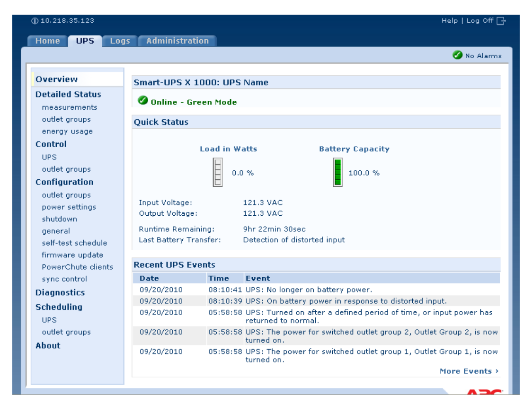Open measurements under Detailed Status

tap(70, 107)
